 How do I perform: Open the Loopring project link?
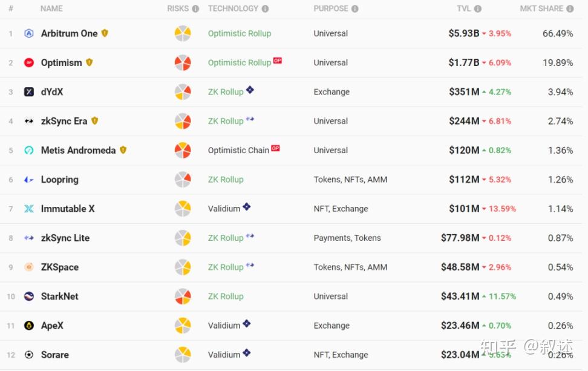(x=59, y=180)
